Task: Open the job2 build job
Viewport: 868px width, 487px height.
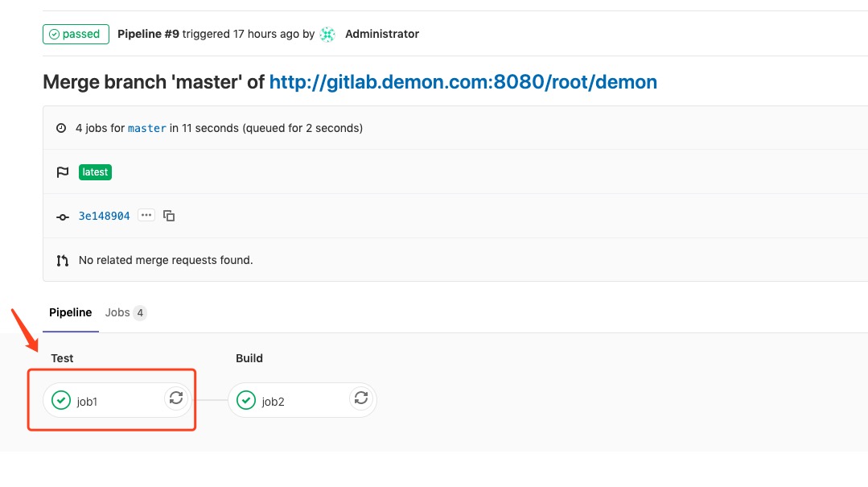Action: click(x=274, y=401)
